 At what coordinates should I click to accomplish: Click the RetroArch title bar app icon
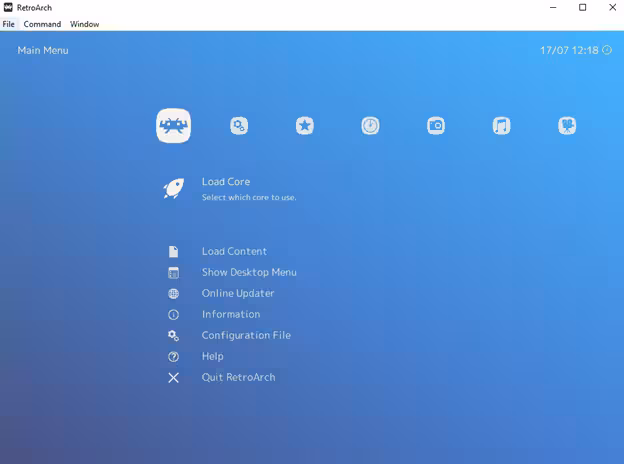click(8, 8)
